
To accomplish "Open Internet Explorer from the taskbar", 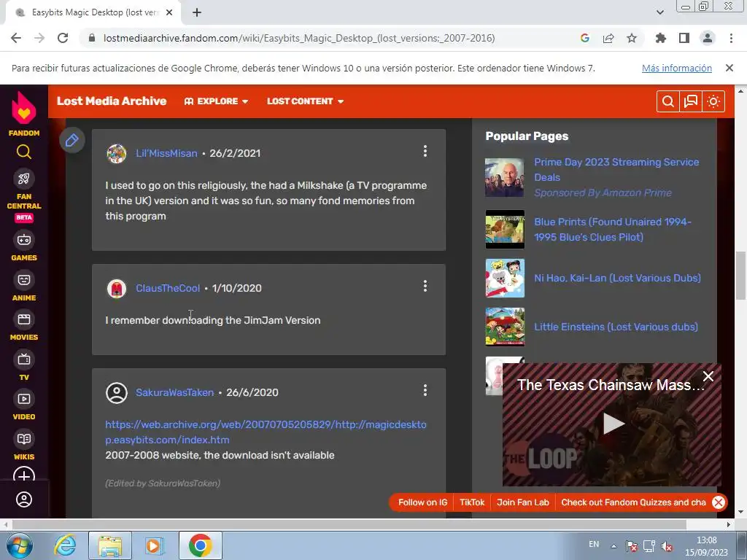I will [65, 545].
